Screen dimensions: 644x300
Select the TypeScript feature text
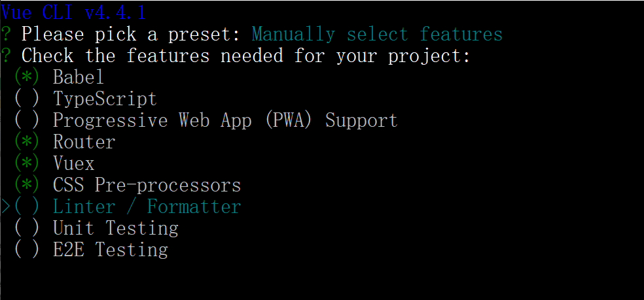point(105,99)
